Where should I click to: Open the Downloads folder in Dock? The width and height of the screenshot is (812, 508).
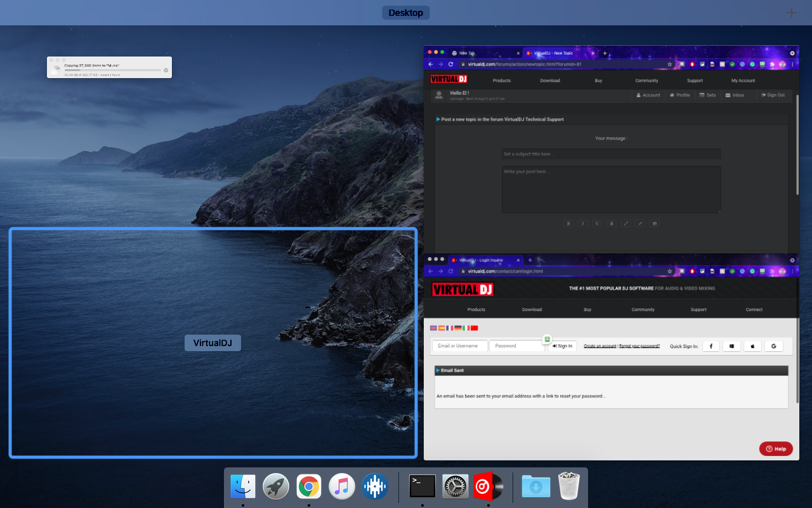click(536, 487)
